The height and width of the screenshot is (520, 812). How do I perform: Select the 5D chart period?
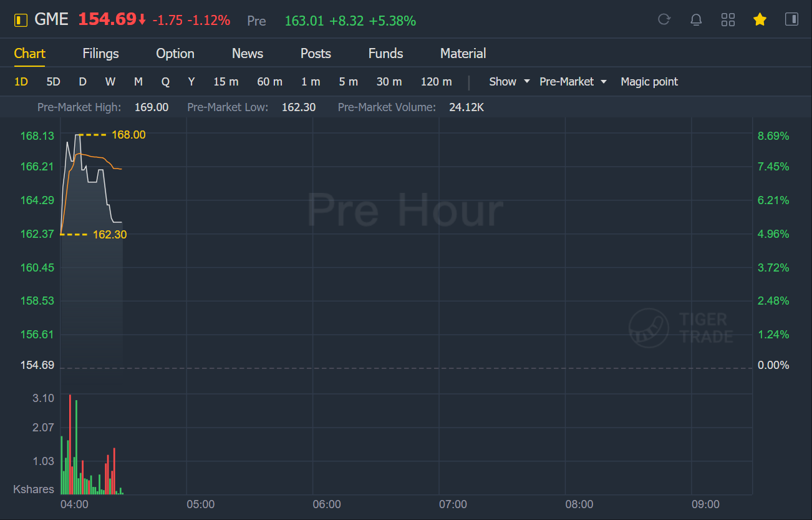point(54,82)
